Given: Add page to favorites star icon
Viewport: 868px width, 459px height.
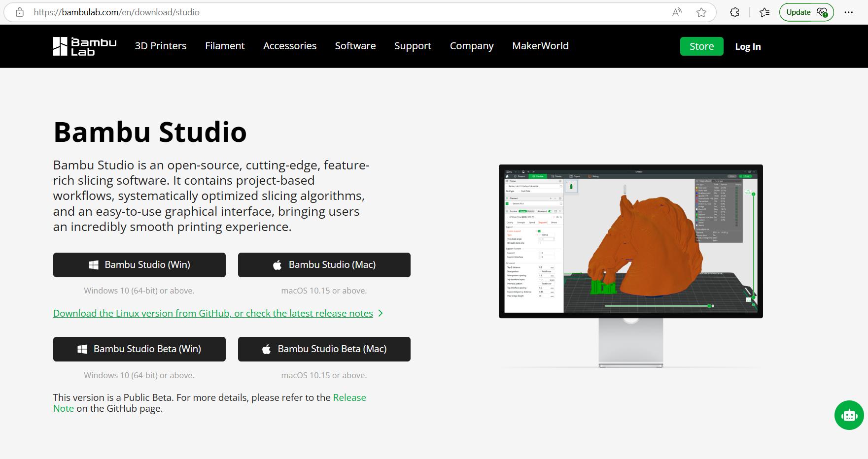Looking at the screenshot, I should 701,12.
